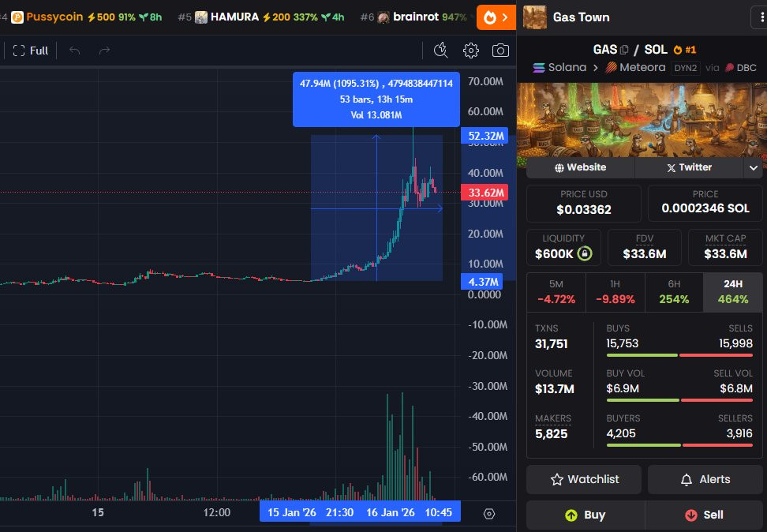The height and width of the screenshot is (532, 767).
Task: Open Website link for Gas Town
Action: (x=581, y=167)
